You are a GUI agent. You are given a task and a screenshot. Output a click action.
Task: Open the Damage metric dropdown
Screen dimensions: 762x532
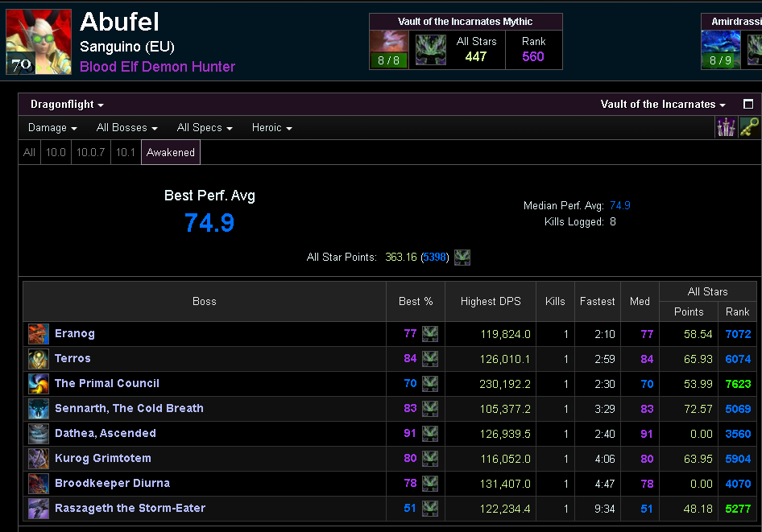click(52, 128)
